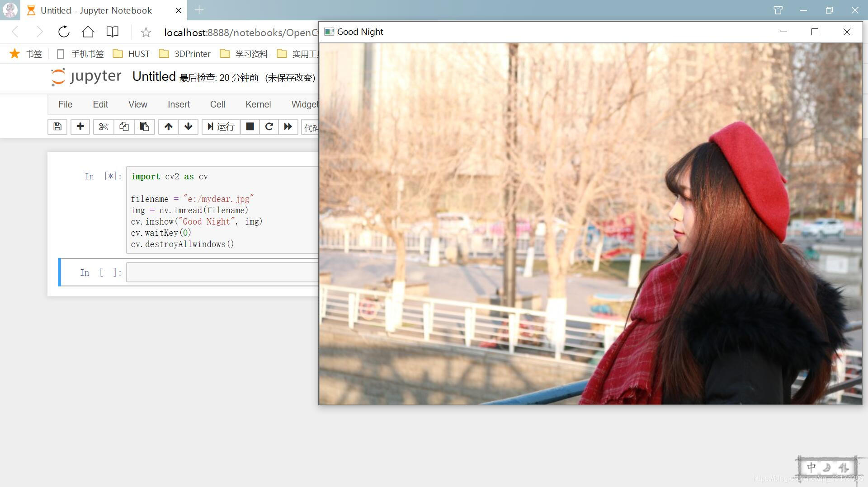Restart kernel and run all via fast-forward icon
Screen dimensions: 868x487
(288, 127)
